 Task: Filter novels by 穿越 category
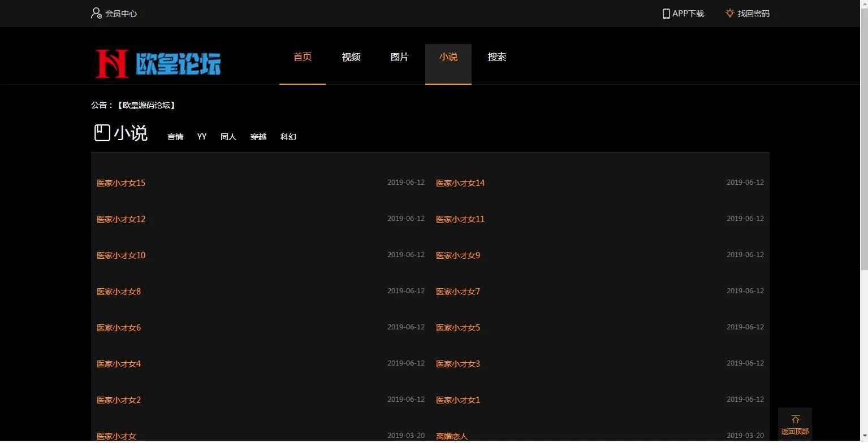[x=258, y=137]
